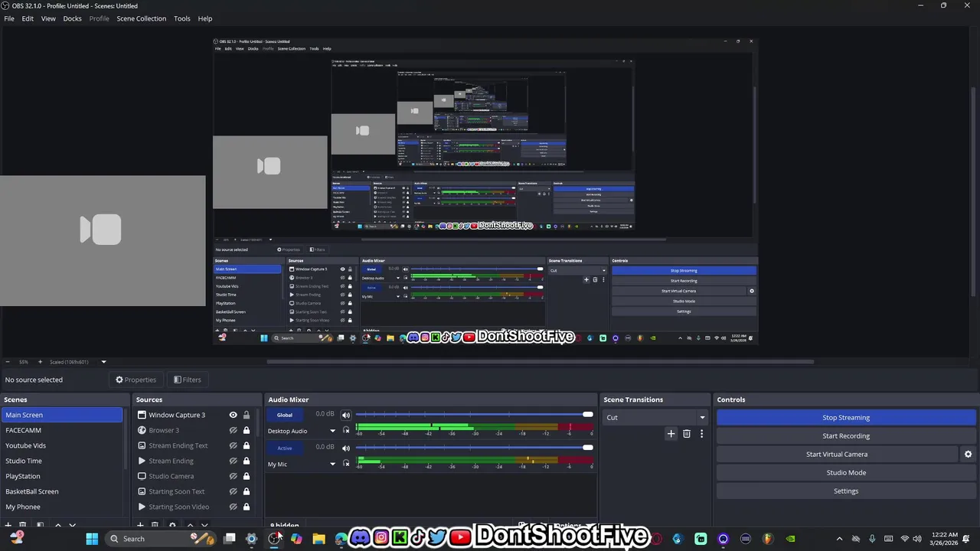980x551 pixels.
Task: Click the Stream Ending media play icon
Action: point(142,461)
